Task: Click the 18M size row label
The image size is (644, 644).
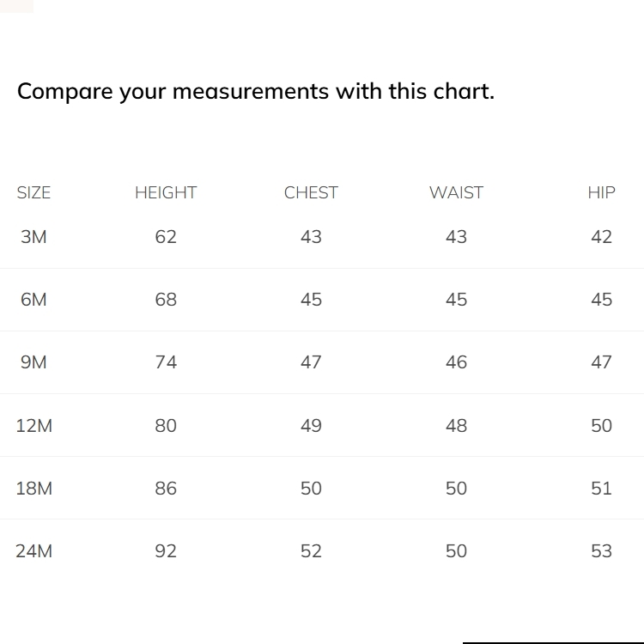Action: pyautogui.click(x=33, y=489)
